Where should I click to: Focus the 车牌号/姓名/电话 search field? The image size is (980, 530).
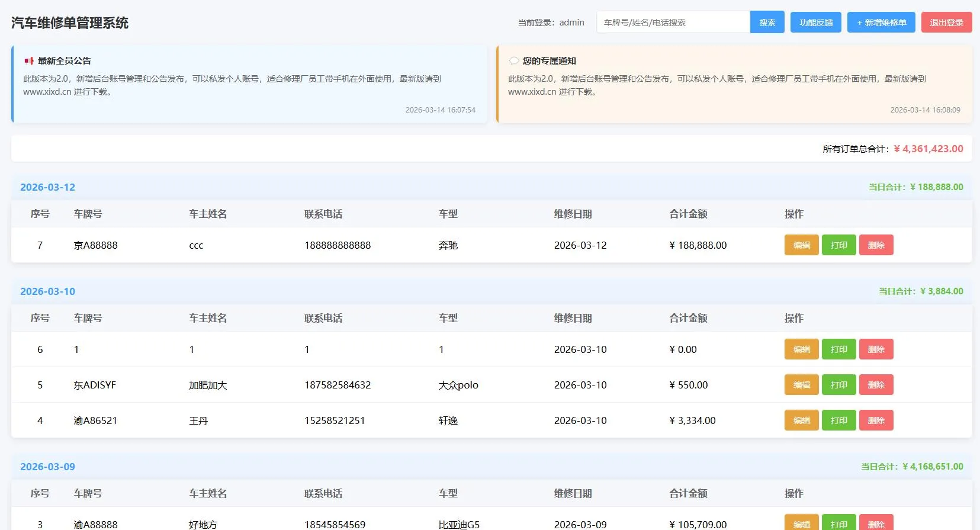tap(673, 23)
